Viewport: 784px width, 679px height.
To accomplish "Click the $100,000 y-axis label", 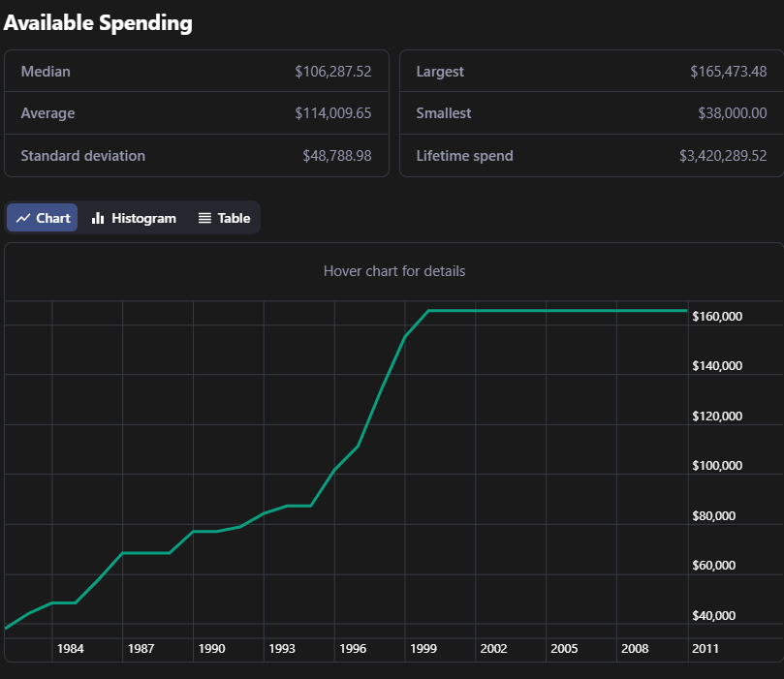I will point(717,466).
